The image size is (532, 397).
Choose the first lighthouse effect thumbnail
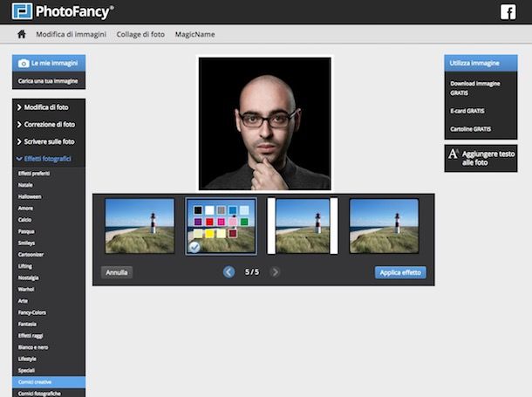(x=140, y=226)
